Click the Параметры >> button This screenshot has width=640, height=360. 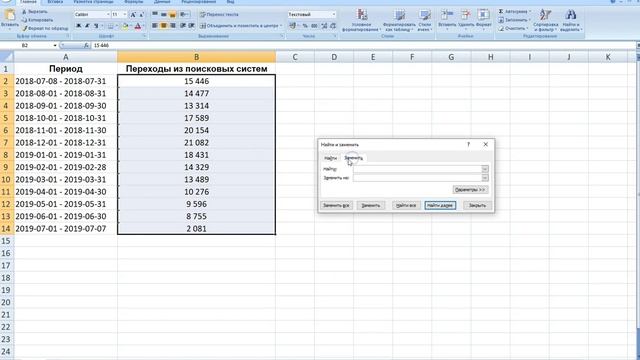click(x=470, y=190)
